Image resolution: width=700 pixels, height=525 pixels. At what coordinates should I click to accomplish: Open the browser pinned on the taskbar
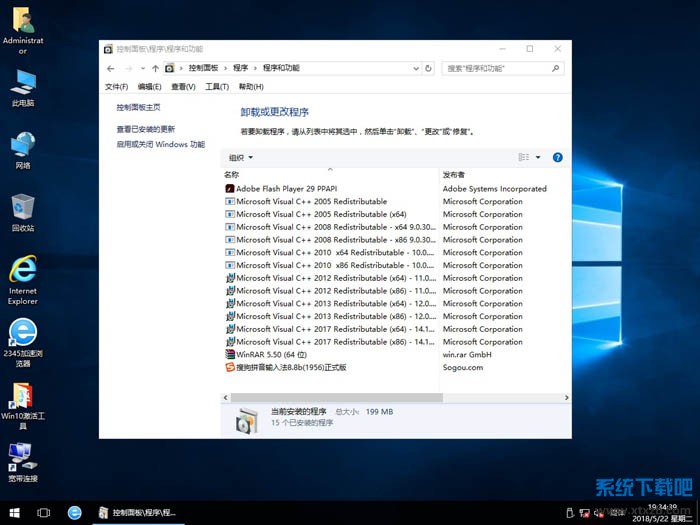[x=75, y=512]
